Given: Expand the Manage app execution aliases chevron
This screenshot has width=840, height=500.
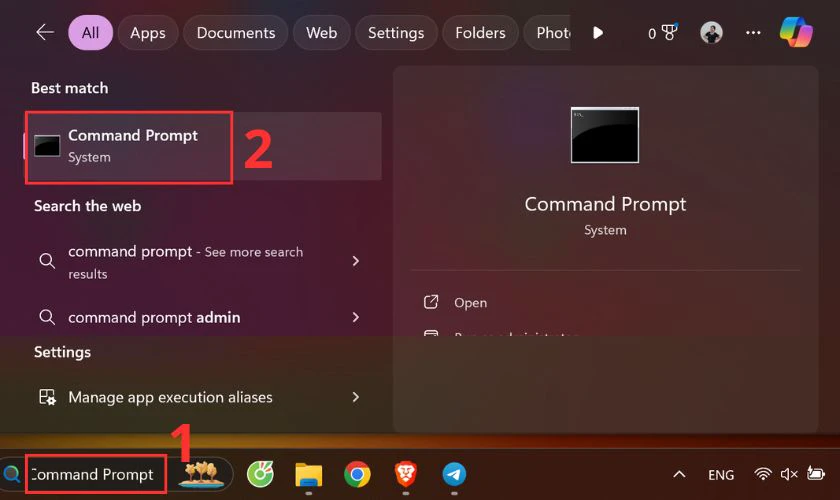Looking at the screenshot, I should click(x=356, y=397).
